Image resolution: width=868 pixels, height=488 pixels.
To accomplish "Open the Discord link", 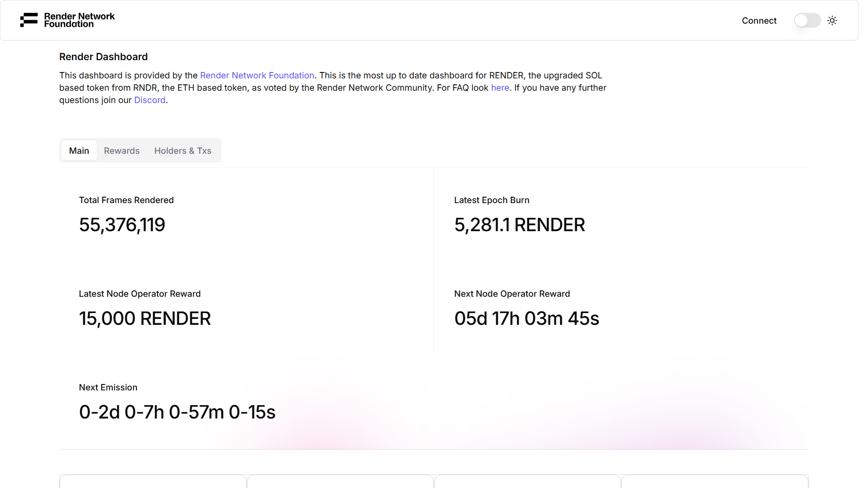I will click(150, 100).
